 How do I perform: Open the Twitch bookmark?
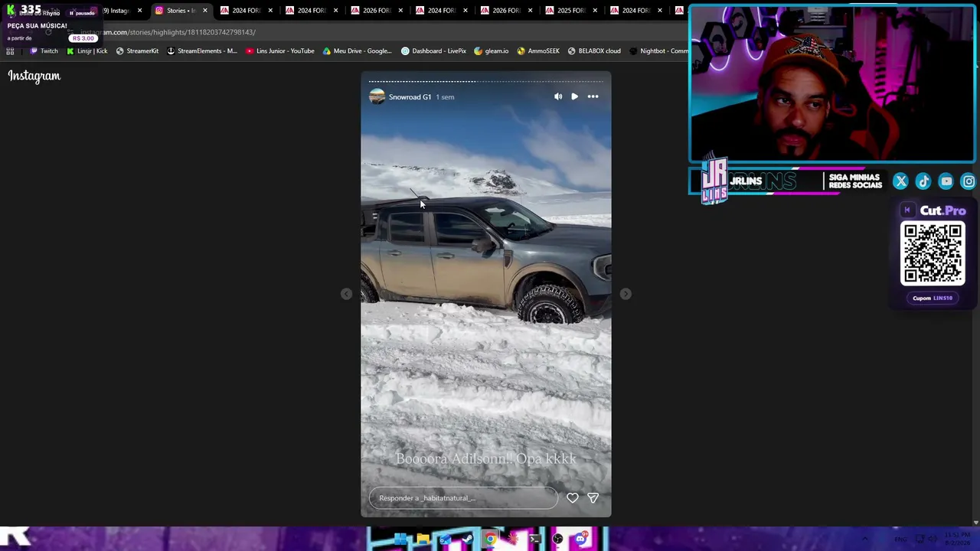tap(44, 51)
